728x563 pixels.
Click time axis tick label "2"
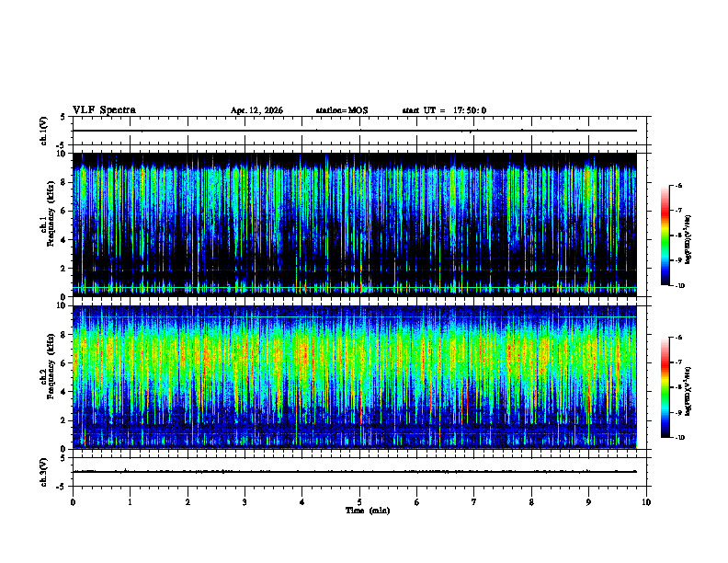(x=188, y=502)
